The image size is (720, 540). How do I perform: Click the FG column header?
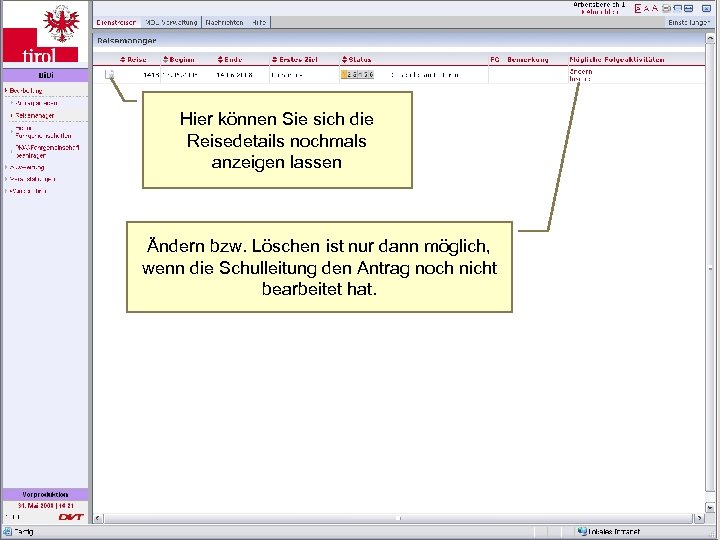coord(495,60)
